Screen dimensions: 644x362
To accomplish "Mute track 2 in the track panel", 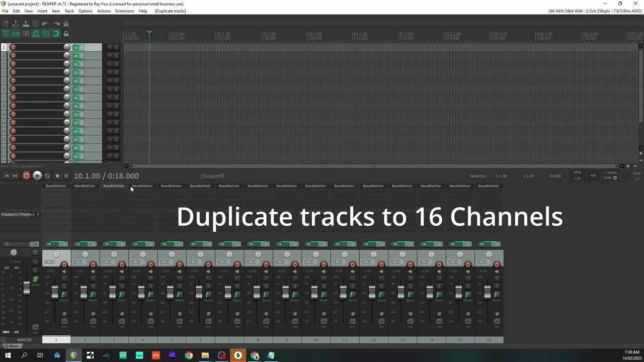I will [x=110, y=56].
